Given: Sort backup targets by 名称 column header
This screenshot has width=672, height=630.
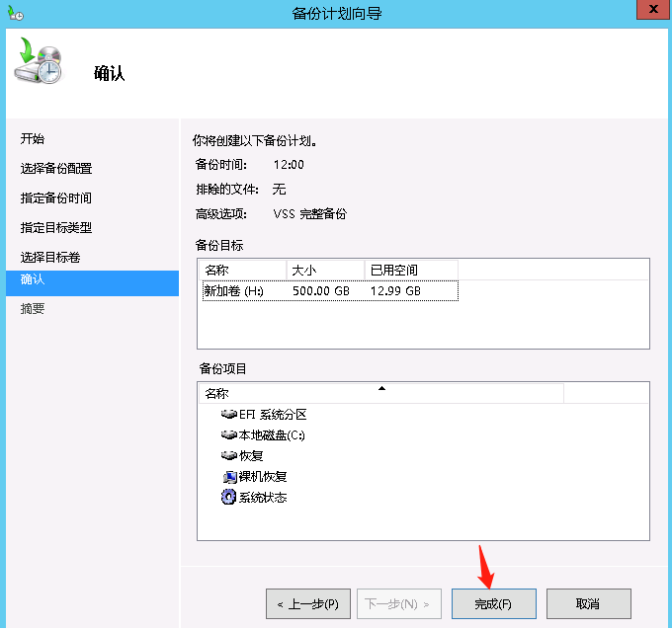Looking at the screenshot, I should [x=242, y=271].
